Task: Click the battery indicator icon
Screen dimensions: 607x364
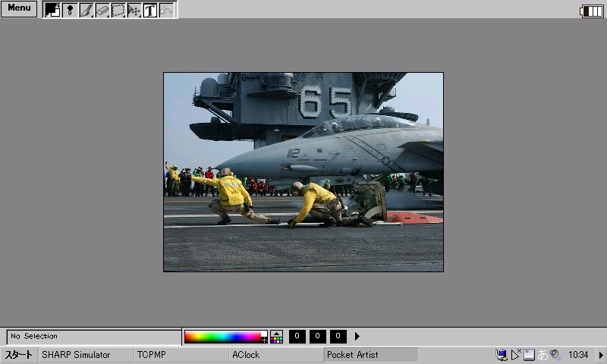Action: tap(591, 11)
